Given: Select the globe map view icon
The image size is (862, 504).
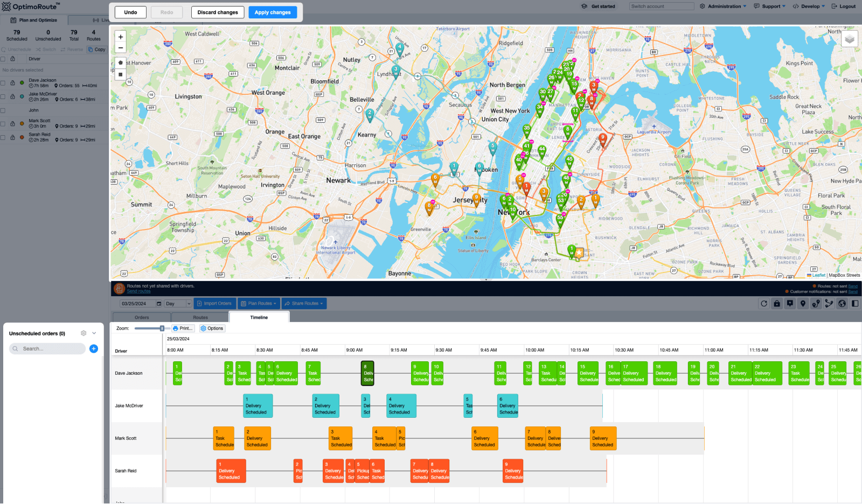Looking at the screenshot, I should coord(842,303).
